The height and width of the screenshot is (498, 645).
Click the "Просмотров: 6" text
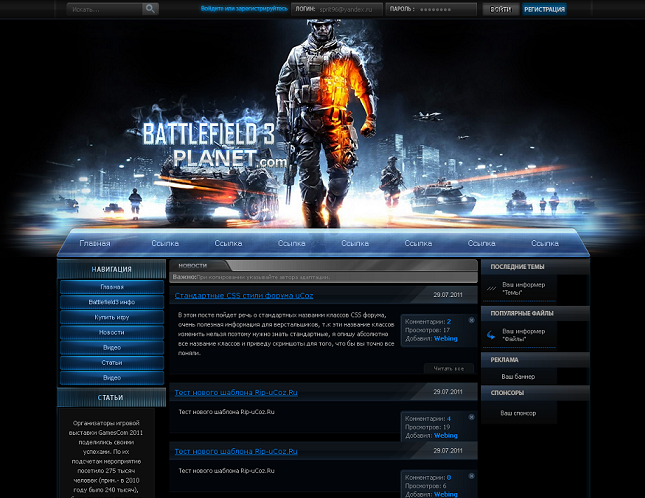(x=426, y=486)
